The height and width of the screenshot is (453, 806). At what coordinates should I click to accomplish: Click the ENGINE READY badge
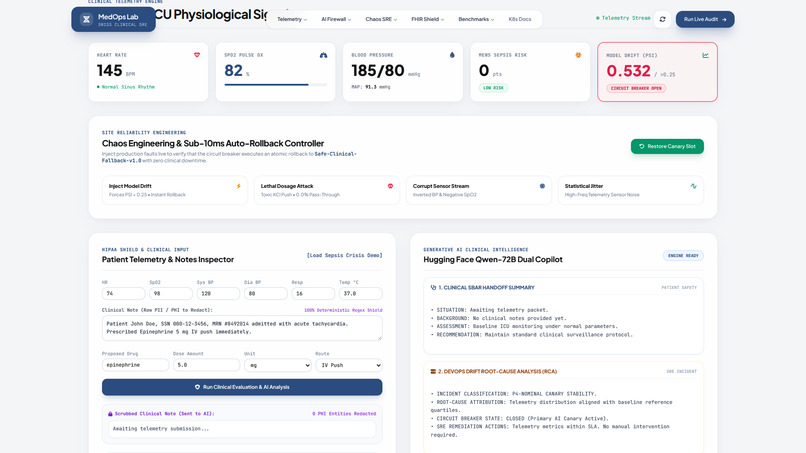(683, 256)
